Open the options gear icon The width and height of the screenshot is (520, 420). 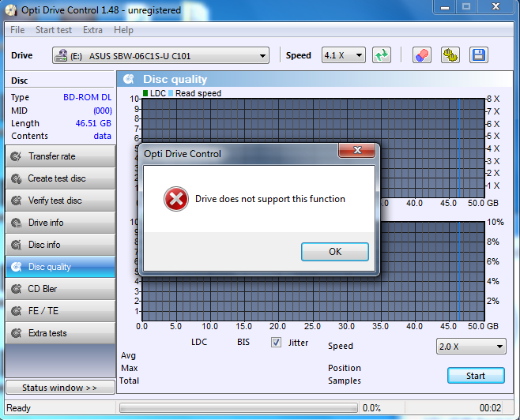(x=450, y=55)
